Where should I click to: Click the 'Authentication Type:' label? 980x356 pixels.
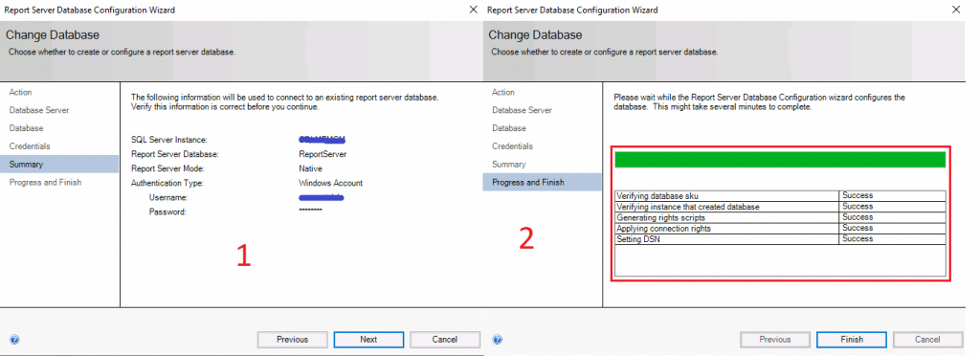[167, 183]
